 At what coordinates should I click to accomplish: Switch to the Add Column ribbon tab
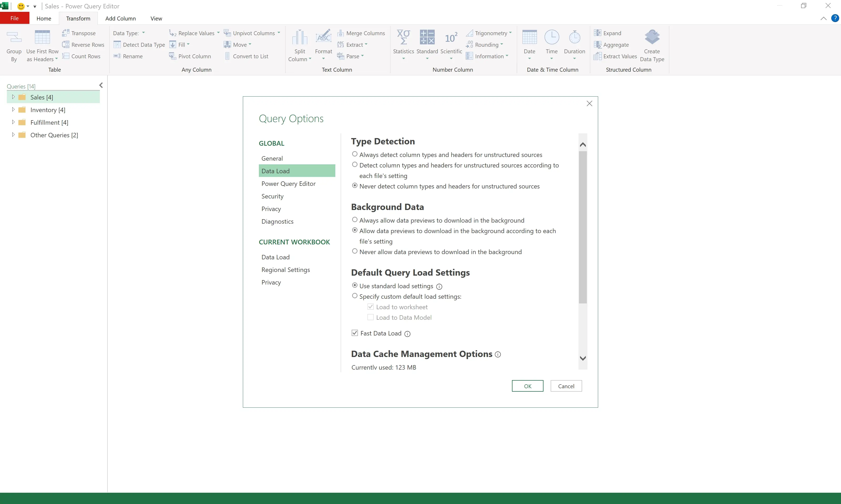tap(120, 18)
